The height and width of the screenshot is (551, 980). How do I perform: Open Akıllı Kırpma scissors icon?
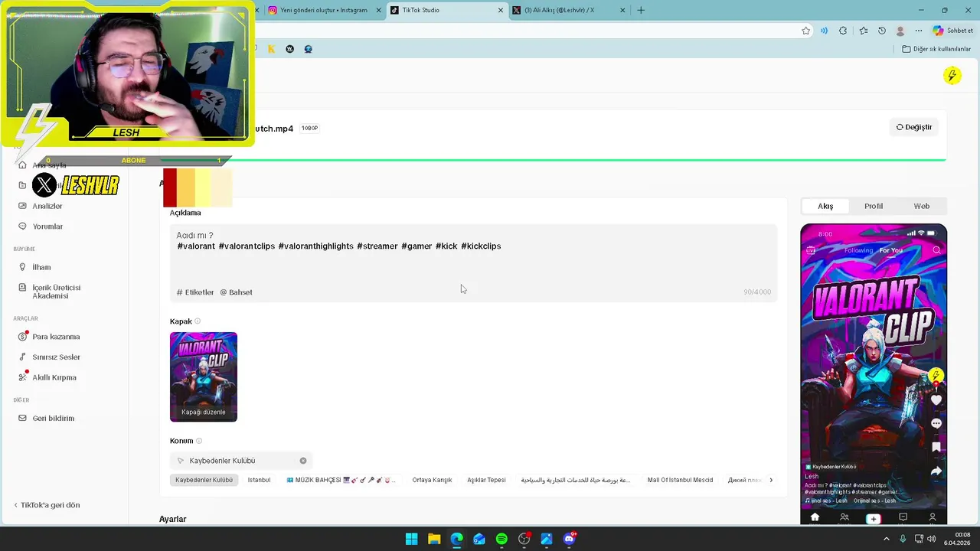(x=22, y=377)
